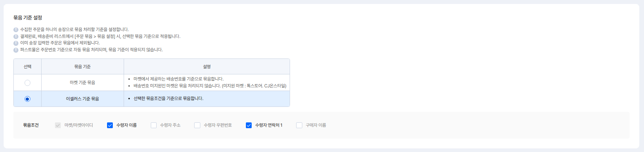Uncheck the 수령자 이름 checkbox

point(110,125)
